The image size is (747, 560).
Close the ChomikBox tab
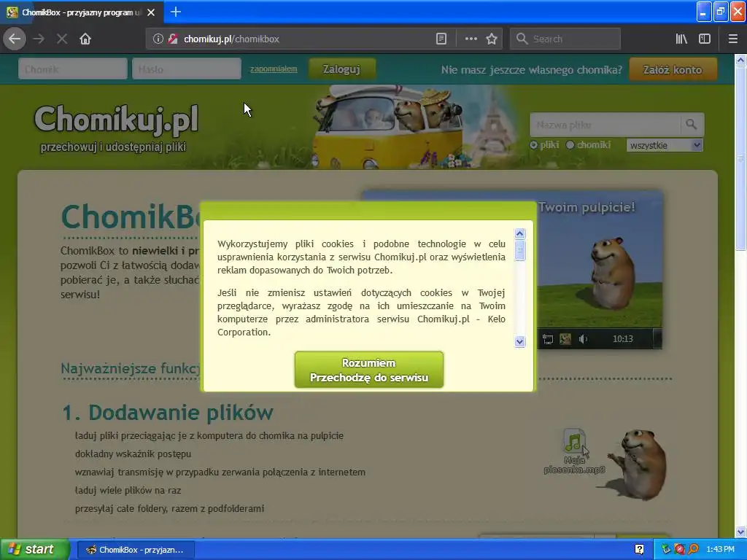pos(151,12)
